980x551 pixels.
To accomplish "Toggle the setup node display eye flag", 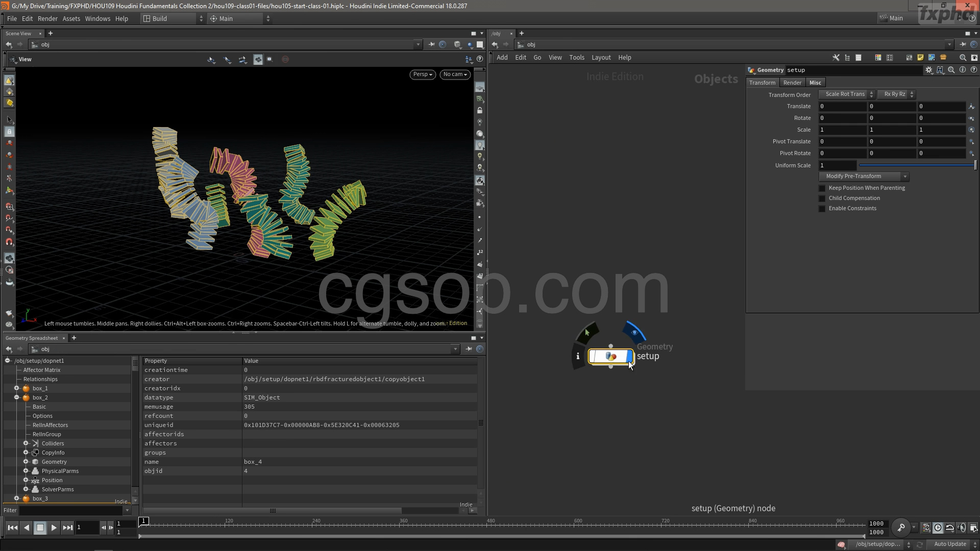I will coord(634,333).
